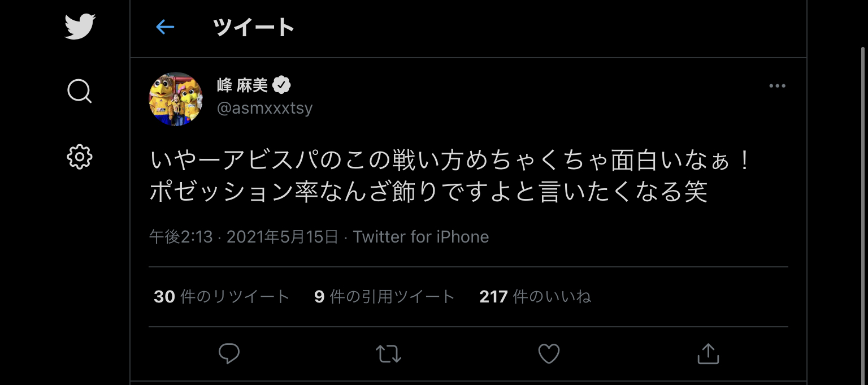Screen dimensions: 868x385
Task: Click the 午後2:13 · 2021年5月15日 timestamp
Action: [244, 236]
